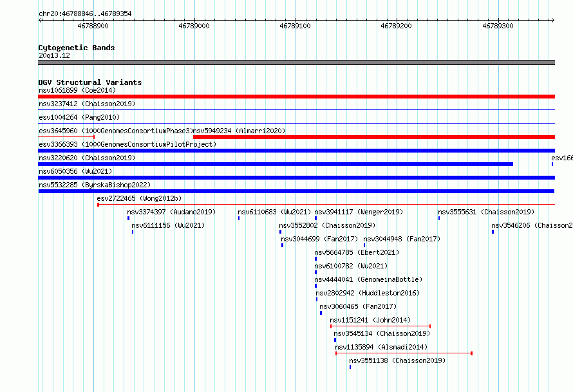The width and height of the screenshot is (573, 392).
Task: Click the nsv3220620 blue variant bar
Action: point(276,164)
